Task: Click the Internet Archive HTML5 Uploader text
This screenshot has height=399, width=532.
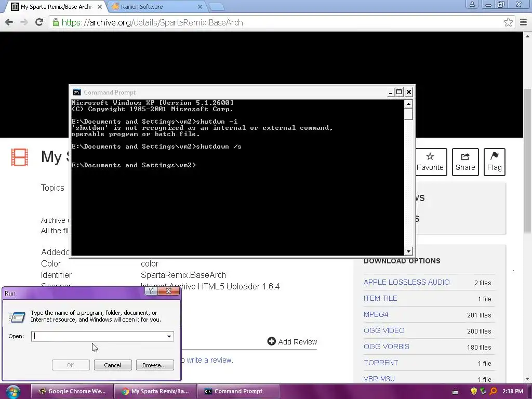Action: click(x=210, y=286)
